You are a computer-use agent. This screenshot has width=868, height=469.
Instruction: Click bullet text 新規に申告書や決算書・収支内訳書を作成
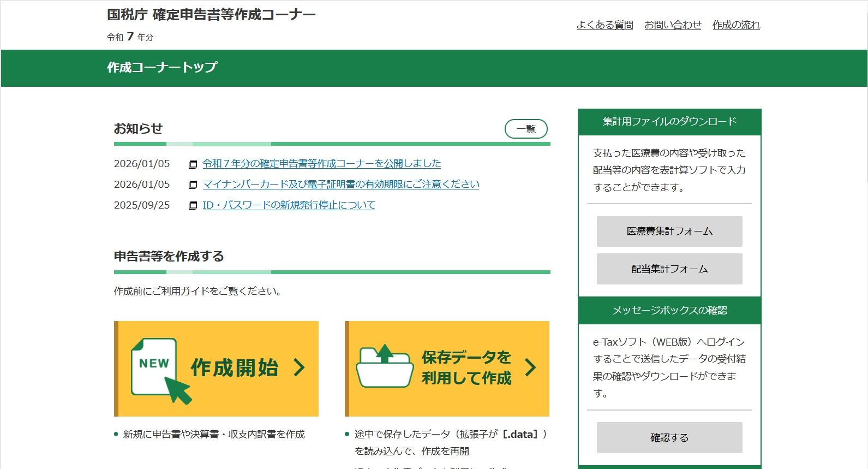214,434
